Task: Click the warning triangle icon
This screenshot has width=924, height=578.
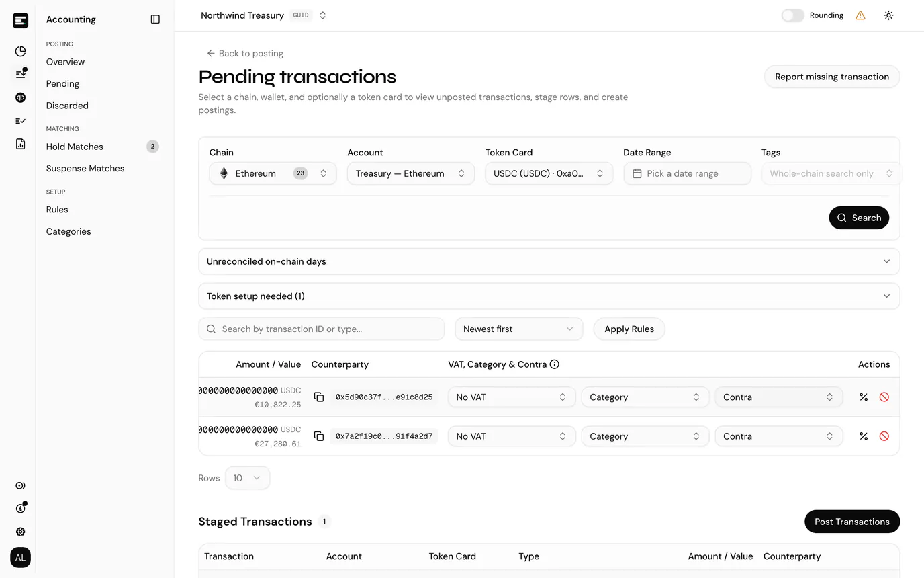Action: tap(860, 15)
